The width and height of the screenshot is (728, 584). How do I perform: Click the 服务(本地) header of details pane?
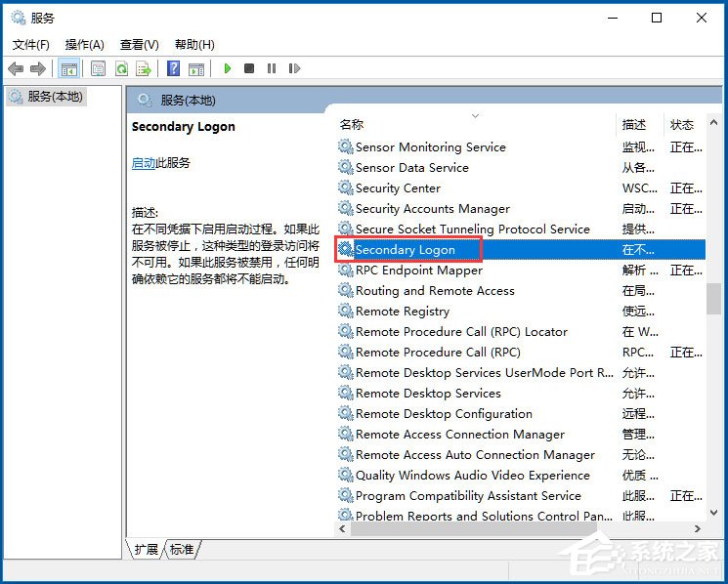(x=188, y=101)
